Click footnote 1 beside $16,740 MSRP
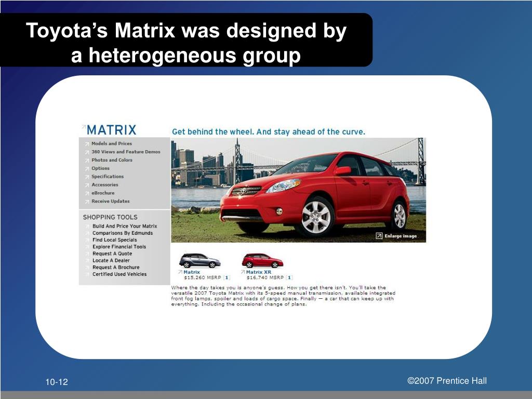 289,277
